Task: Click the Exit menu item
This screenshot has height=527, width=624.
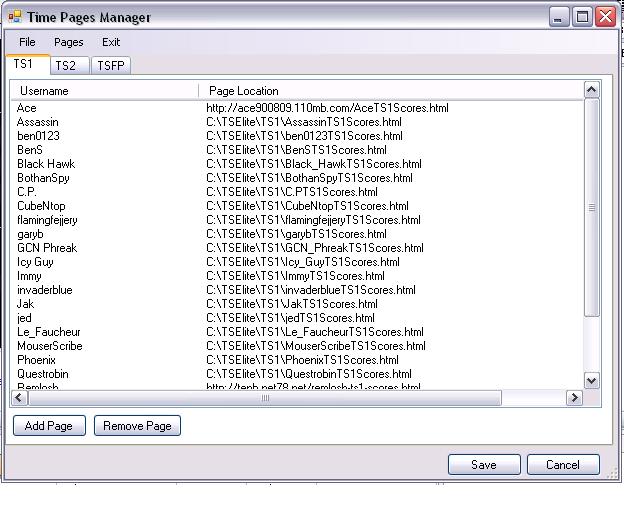Action: (x=111, y=42)
